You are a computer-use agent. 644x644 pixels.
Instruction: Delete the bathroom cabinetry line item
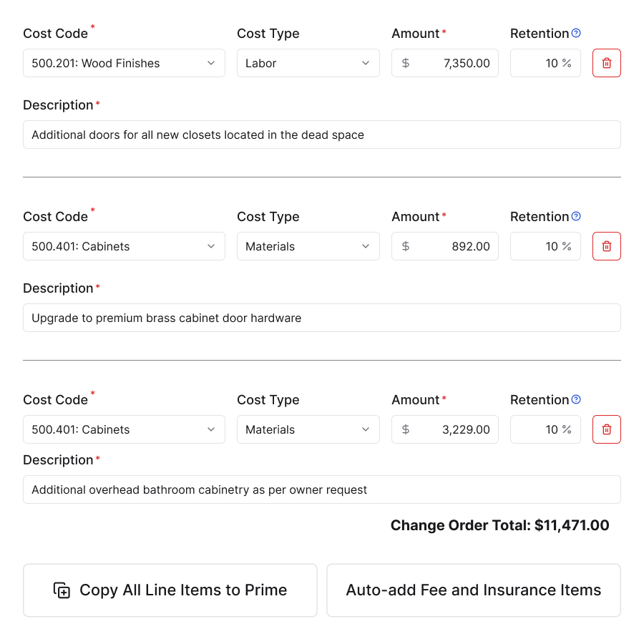click(x=606, y=429)
